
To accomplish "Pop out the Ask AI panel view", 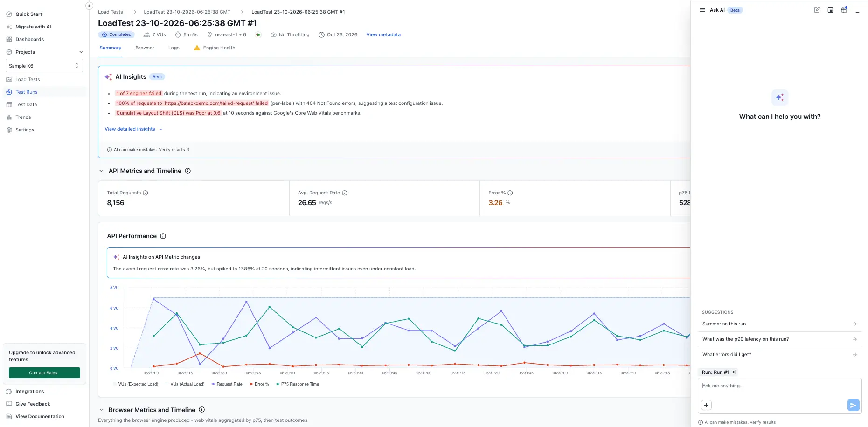I will pyautogui.click(x=830, y=10).
